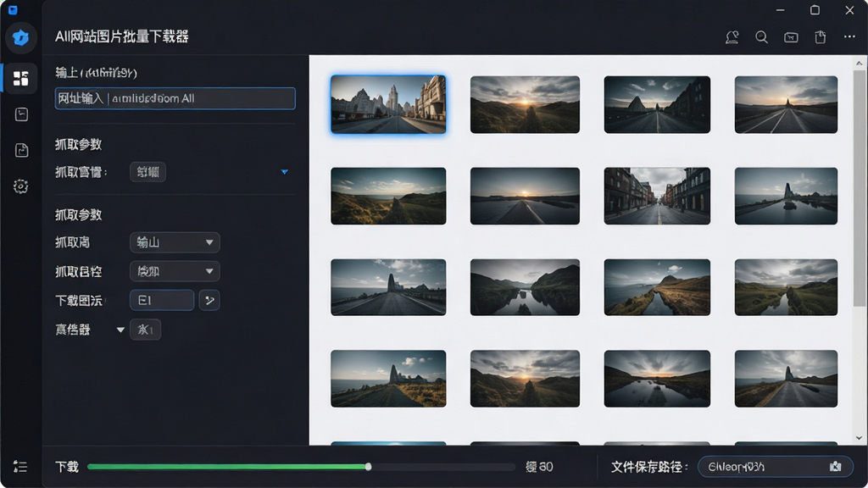Click the 网址输入 URL input field
This screenshot has height=488, width=868.
point(175,98)
